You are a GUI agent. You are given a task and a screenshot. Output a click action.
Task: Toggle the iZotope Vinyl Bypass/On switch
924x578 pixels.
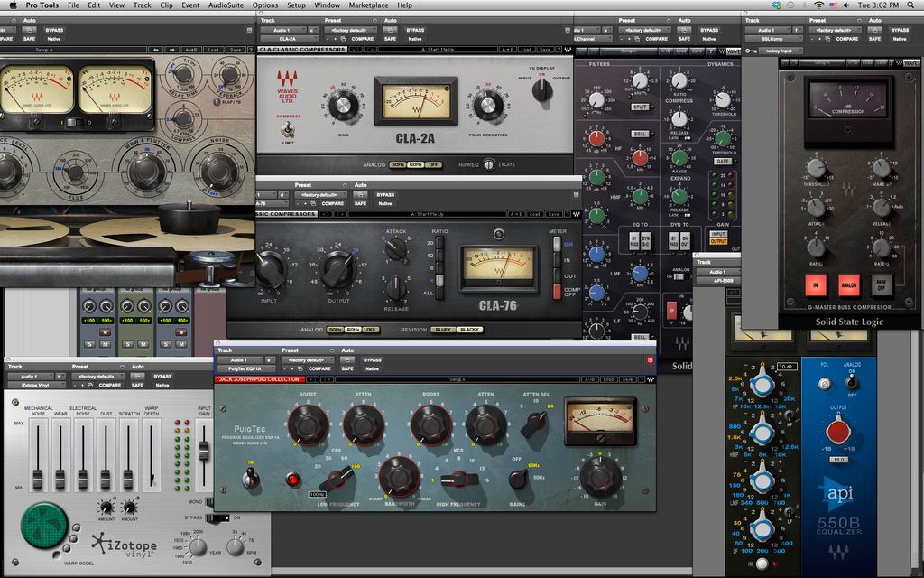pyautogui.click(x=217, y=517)
